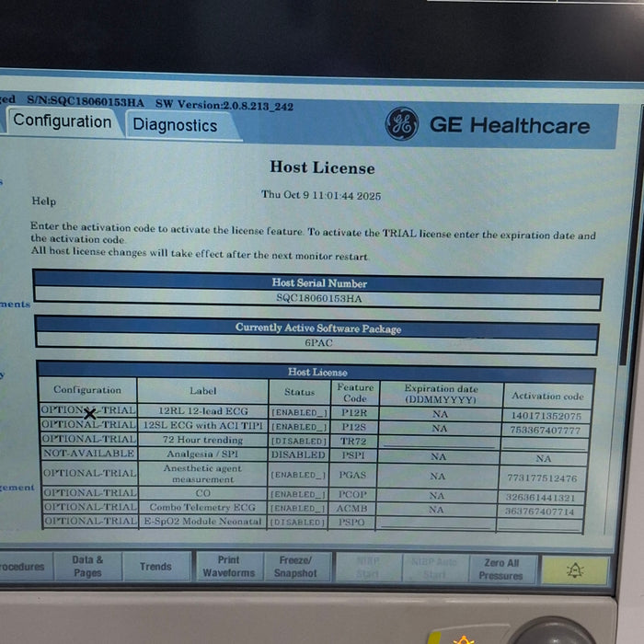Toggle ENABLED status for 12RL 12-lead ECG
The height and width of the screenshot is (644, 644).
point(299,412)
